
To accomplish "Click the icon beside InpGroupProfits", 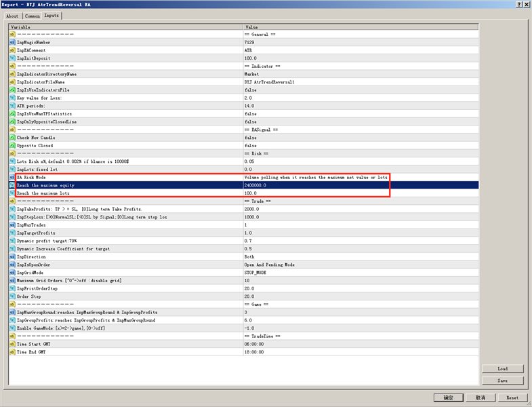I will tap(12, 320).
